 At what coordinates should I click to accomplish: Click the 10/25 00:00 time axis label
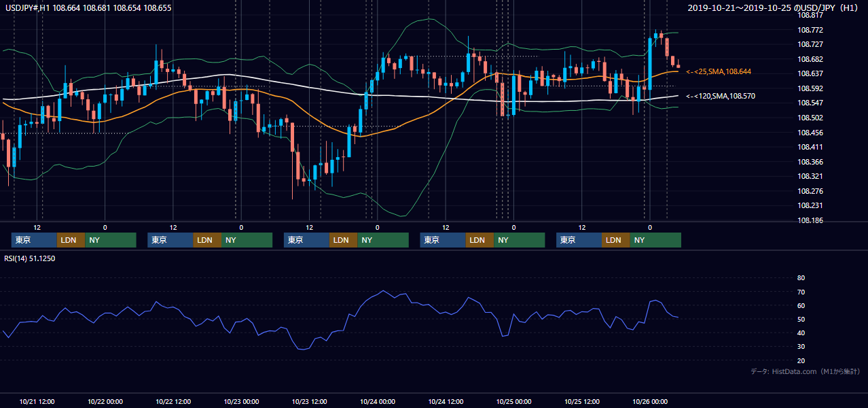[x=513, y=401]
